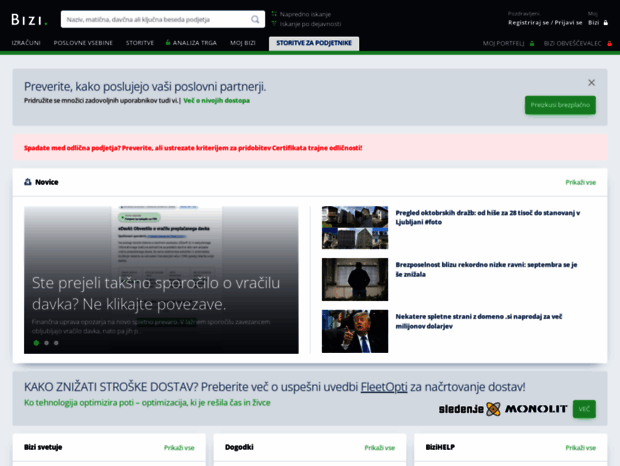Select the third carousel dot
Viewport: 620px width, 466px height.
56,343
